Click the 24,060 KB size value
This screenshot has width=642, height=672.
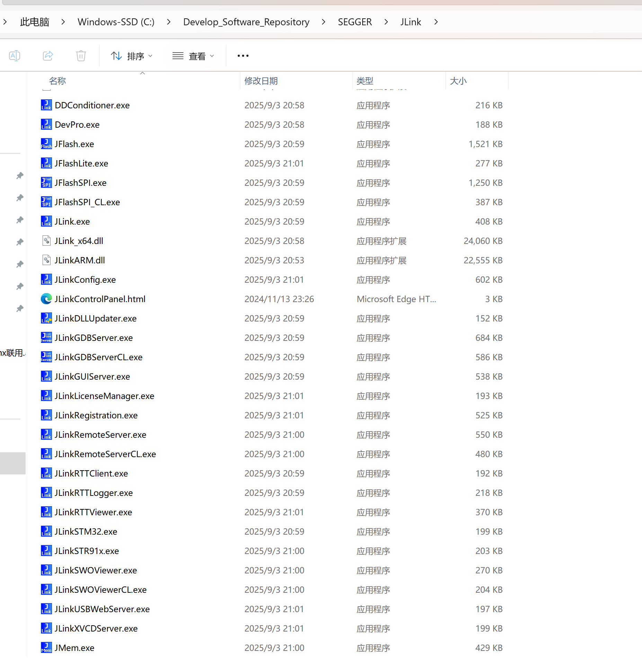pyautogui.click(x=483, y=241)
